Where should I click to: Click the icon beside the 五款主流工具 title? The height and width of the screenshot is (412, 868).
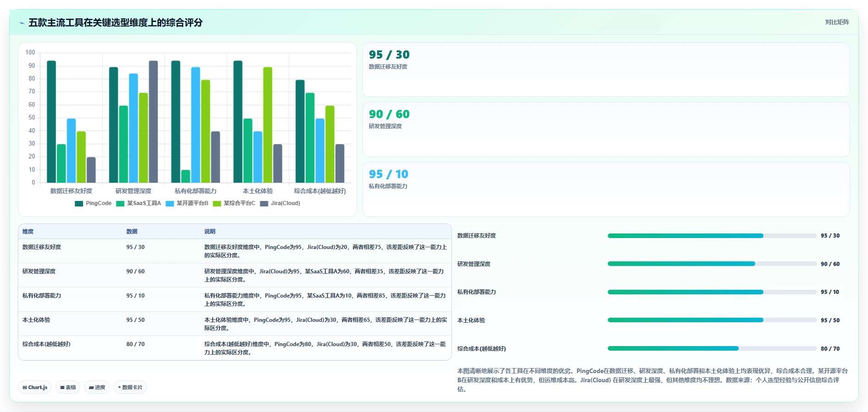pos(22,23)
